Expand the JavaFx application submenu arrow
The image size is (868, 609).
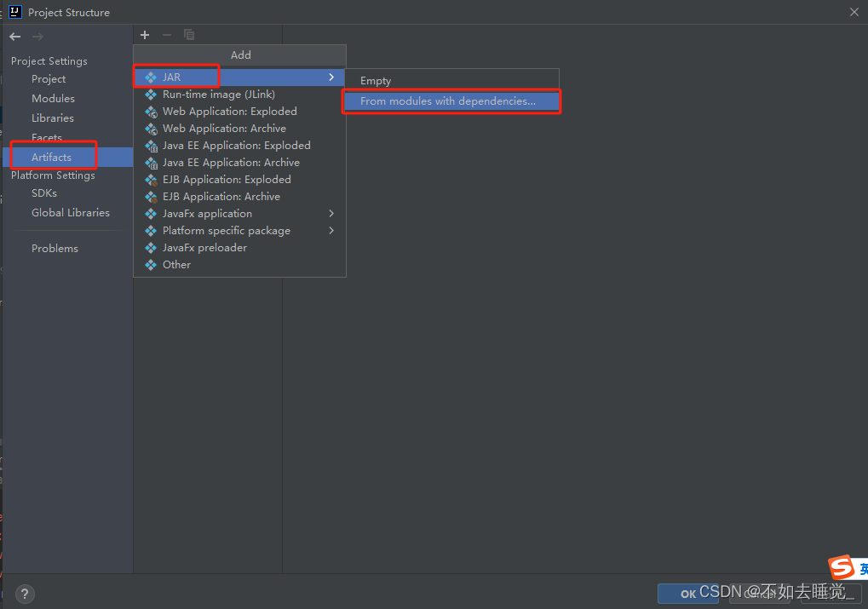tap(331, 213)
